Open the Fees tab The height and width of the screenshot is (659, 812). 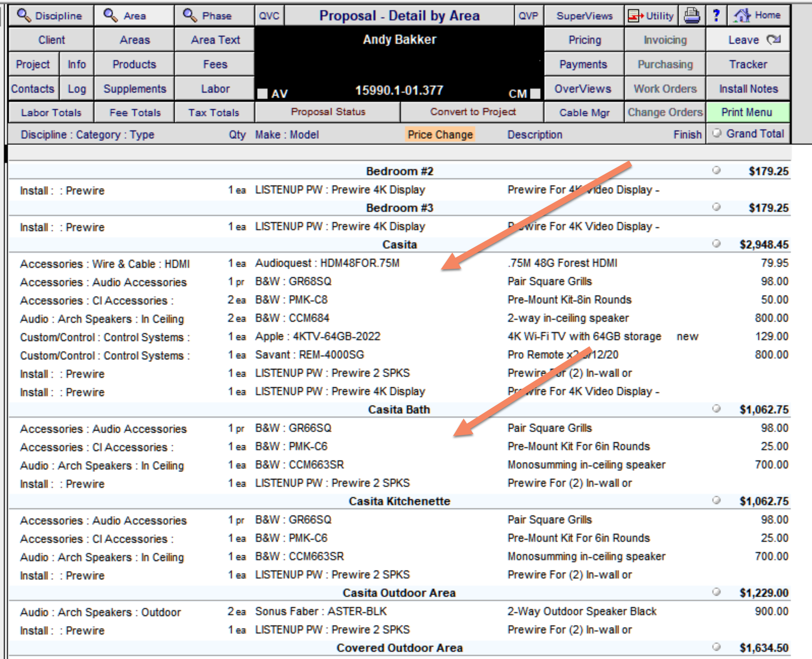coord(215,64)
